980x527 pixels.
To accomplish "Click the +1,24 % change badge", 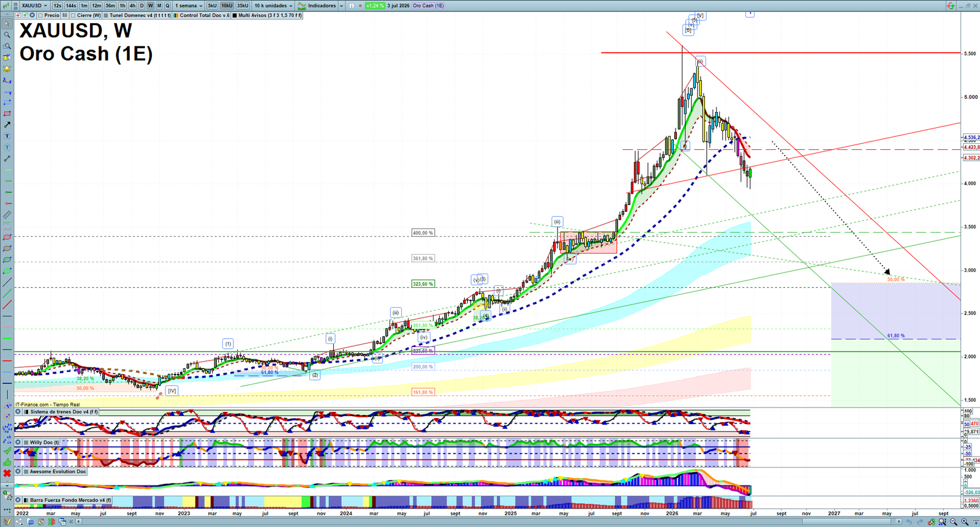I will click(x=375, y=6).
